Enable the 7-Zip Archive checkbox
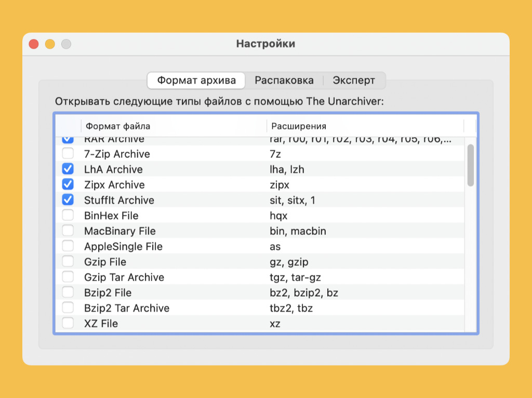Image resolution: width=532 pixels, height=398 pixels. click(68, 154)
